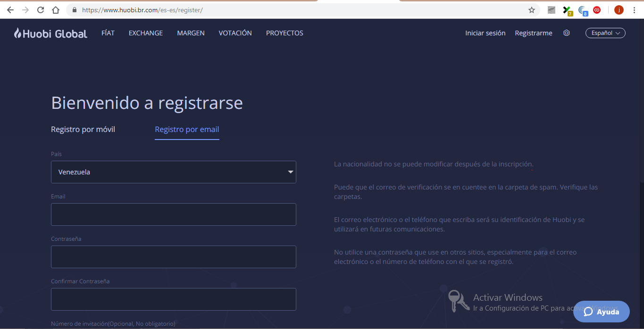The width and height of the screenshot is (644, 329).
Task: Open the Ayuda chat button
Action: 602,312
